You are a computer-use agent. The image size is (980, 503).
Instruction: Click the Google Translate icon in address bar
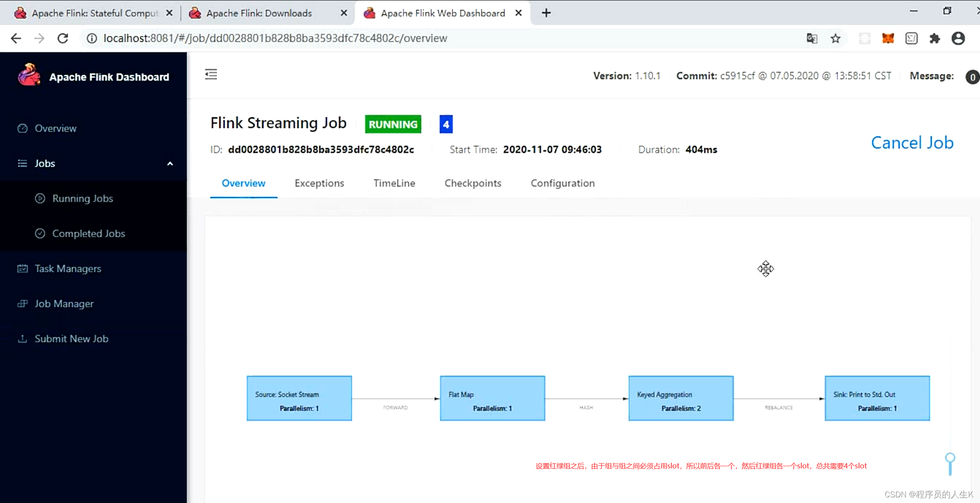click(x=812, y=39)
